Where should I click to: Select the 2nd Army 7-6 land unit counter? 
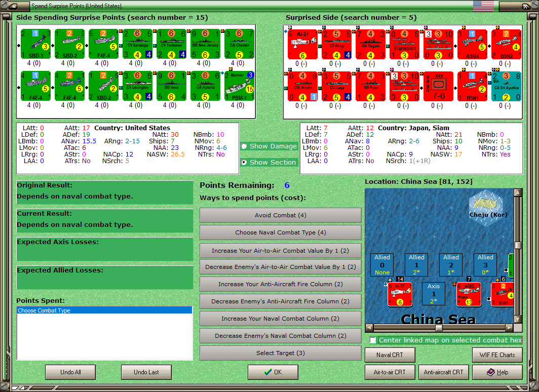pos(439,86)
